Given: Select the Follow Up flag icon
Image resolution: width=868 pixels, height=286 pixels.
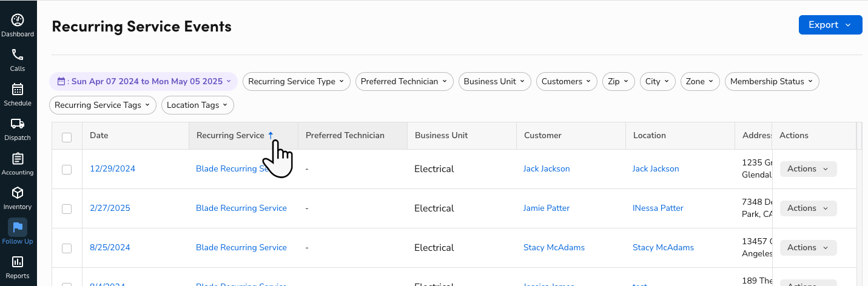Looking at the screenshot, I should coord(18,227).
